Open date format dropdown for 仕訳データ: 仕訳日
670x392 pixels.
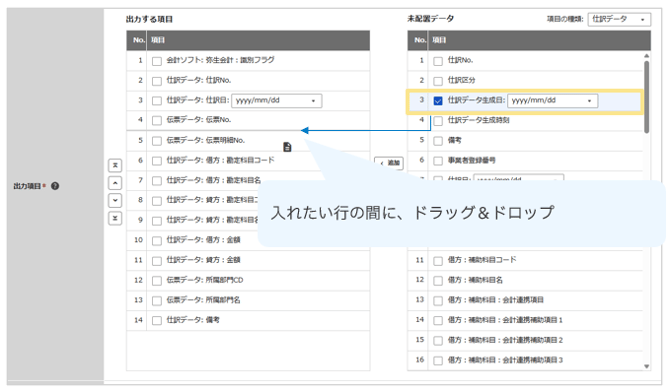(x=276, y=100)
